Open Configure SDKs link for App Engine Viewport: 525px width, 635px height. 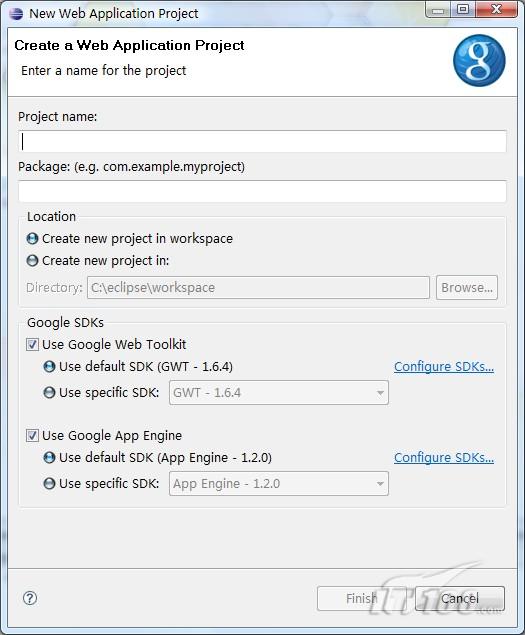(444, 458)
